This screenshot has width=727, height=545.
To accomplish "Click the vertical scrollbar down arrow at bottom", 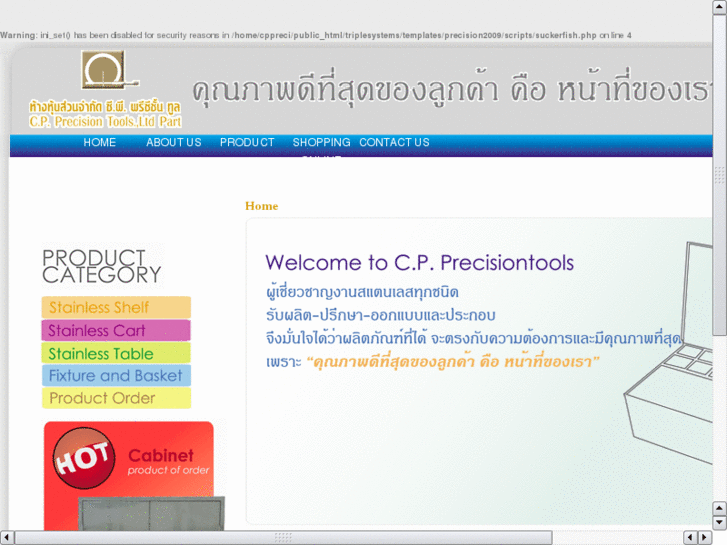I will pyautogui.click(x=719, y=522).
